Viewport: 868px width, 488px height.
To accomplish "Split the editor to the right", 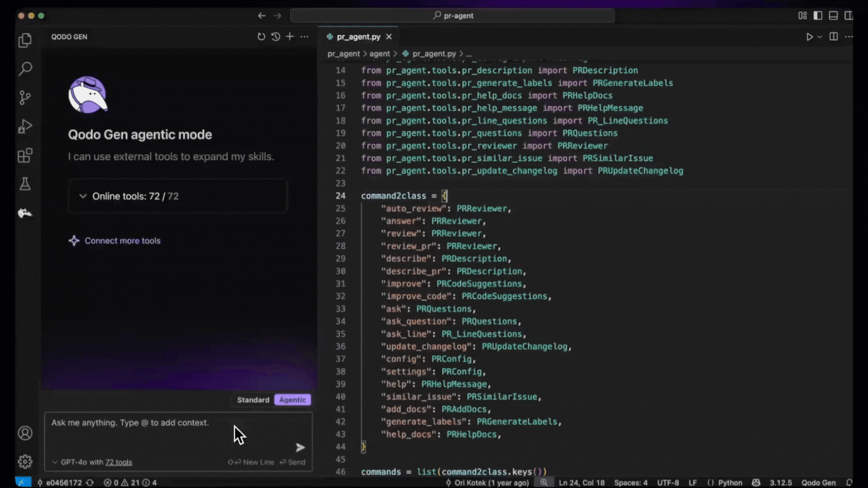I will (834, 37).
